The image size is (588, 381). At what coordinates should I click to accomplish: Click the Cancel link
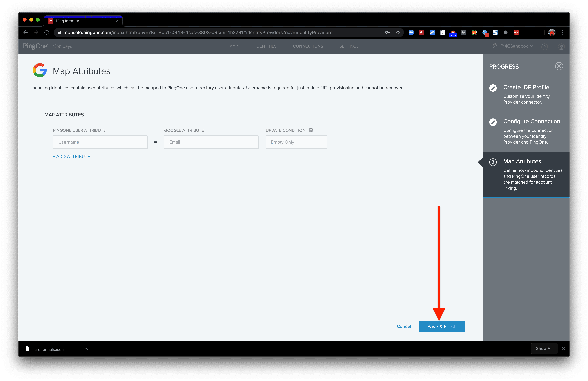click(404, 326)
